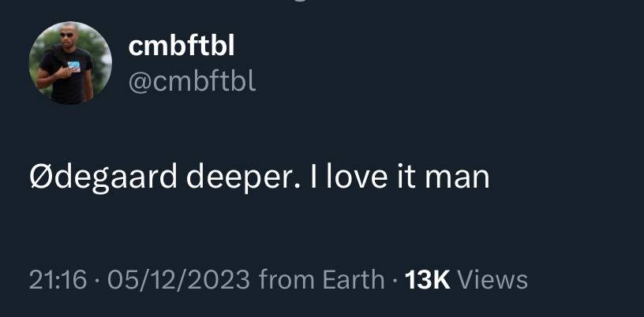Click the 21:16 timestamp

tap(58, 280)
